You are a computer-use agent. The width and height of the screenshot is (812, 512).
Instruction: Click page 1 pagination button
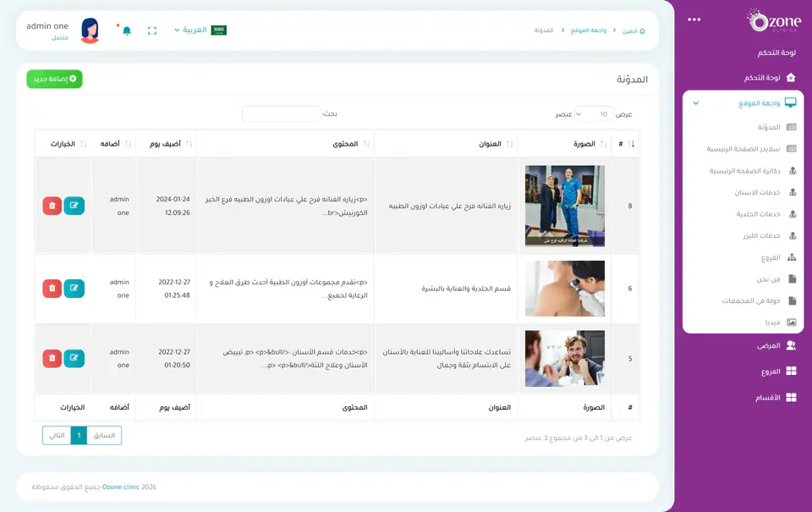[79, 435]
